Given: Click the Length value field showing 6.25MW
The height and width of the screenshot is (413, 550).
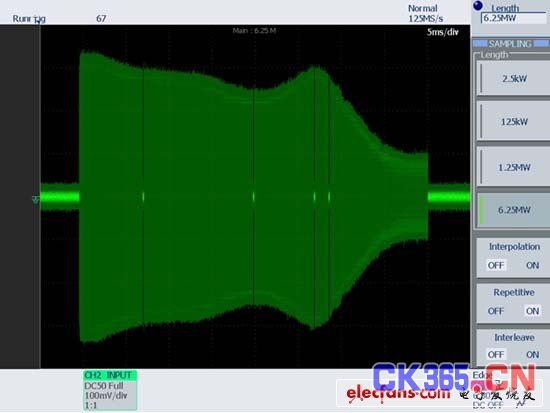Looking at the screenshot, I should coord(514,18).
